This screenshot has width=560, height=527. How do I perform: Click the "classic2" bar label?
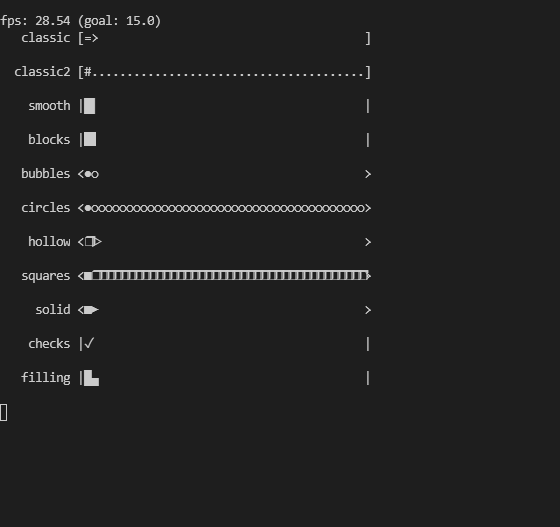(42, 72)
